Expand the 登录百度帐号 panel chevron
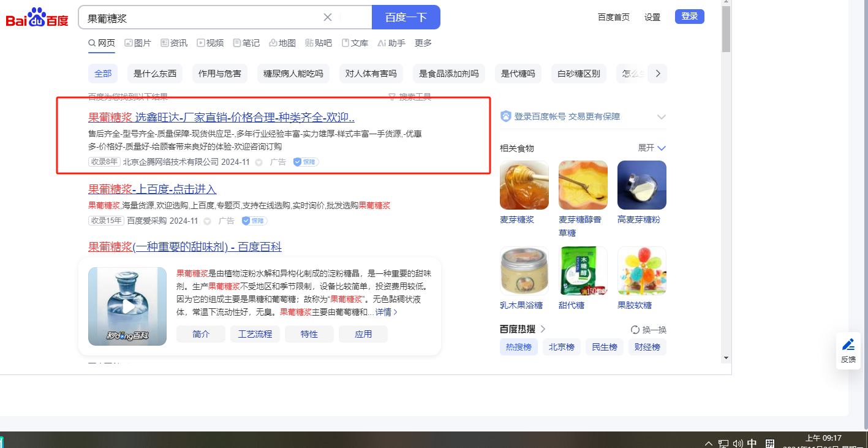 pos(662,116)
